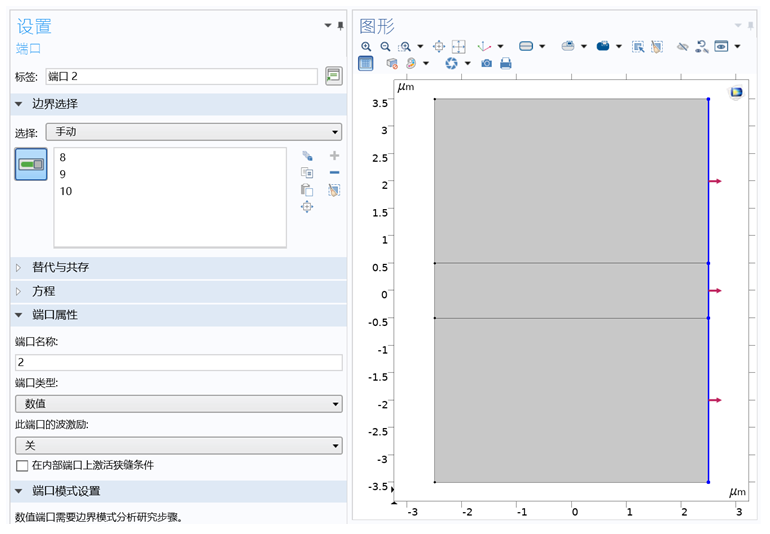Open the 此端口的波激励 关 dropdown
Screen dimensions: 770x534
tap(179, 446)
